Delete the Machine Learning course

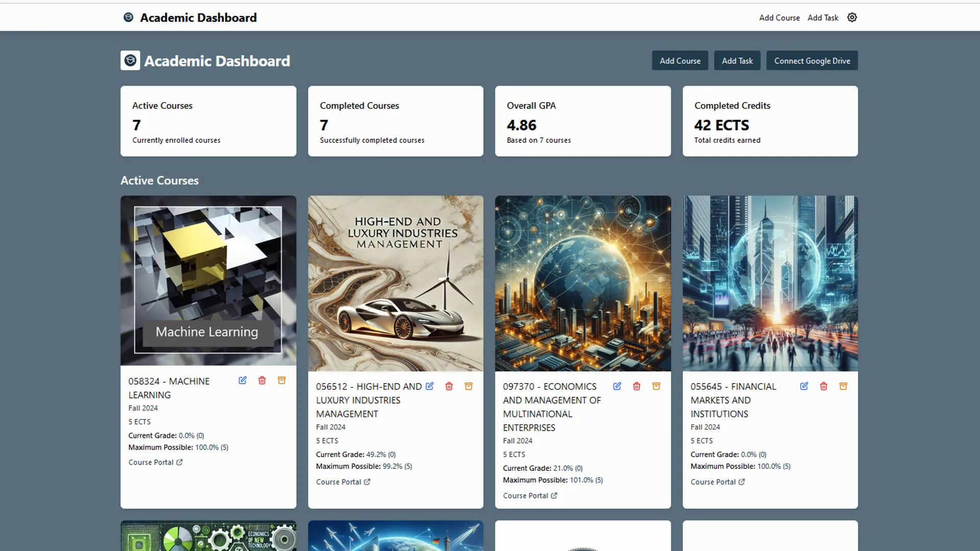tap(262, 380)
